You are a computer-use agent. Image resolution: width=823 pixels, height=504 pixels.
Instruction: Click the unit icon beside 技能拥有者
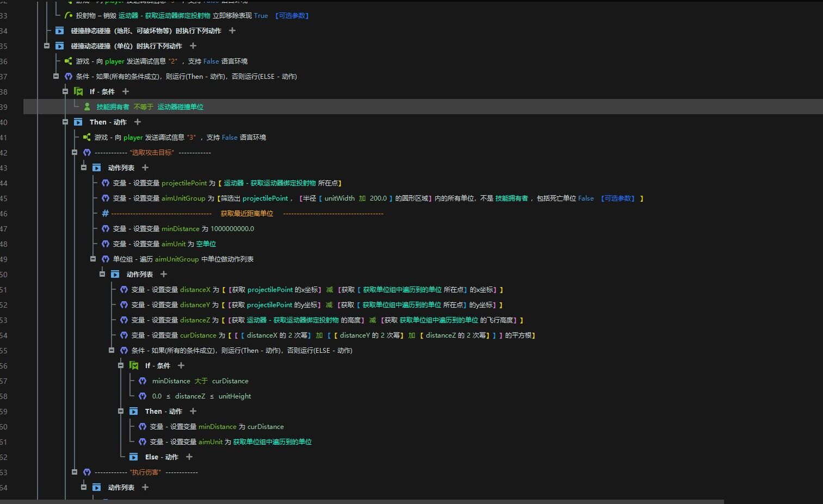[x=87, y=107]
